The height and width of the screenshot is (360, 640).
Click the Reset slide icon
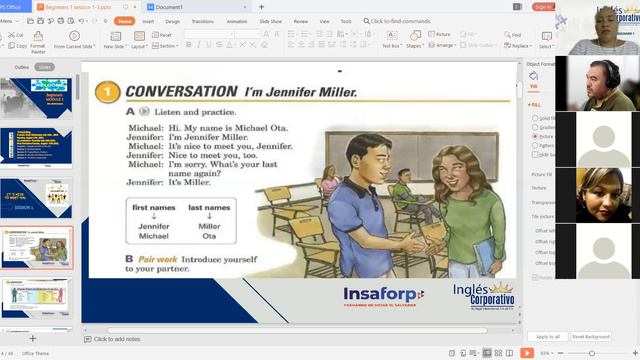[155, 35]
